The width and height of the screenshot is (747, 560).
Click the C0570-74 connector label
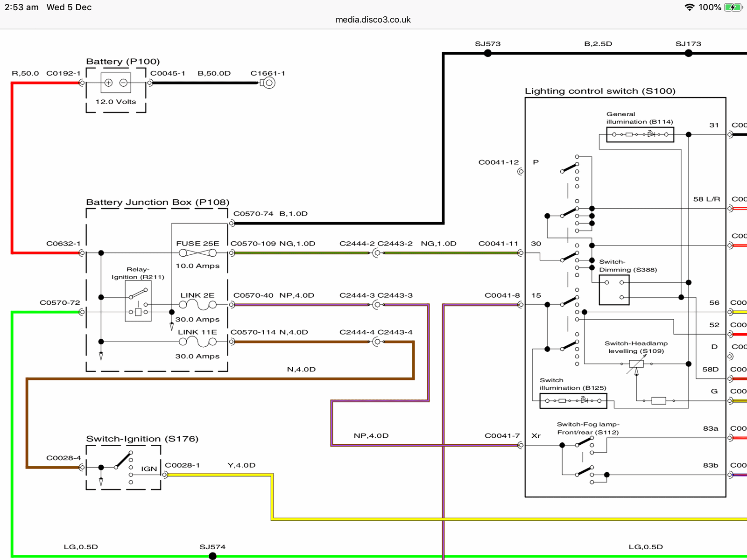click(x=254, y=214)
